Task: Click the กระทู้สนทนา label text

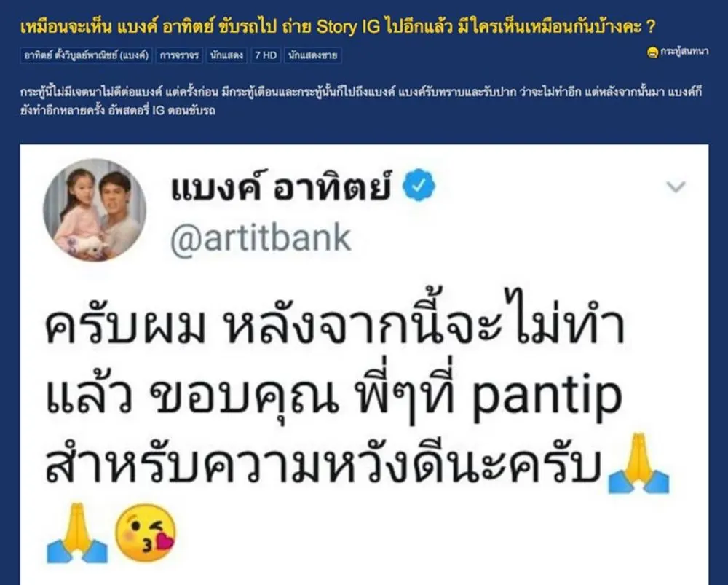Action: tap(684, 52)
